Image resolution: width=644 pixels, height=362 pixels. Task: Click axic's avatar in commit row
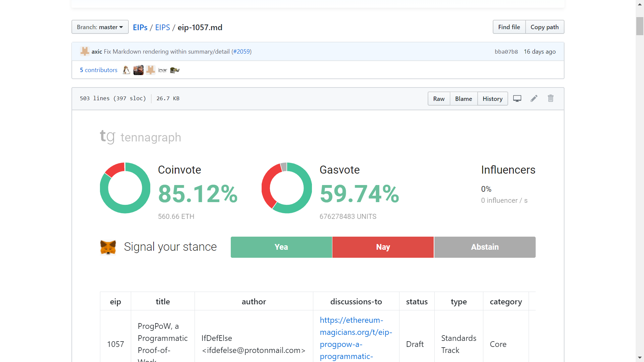click(x=85, y=51)
